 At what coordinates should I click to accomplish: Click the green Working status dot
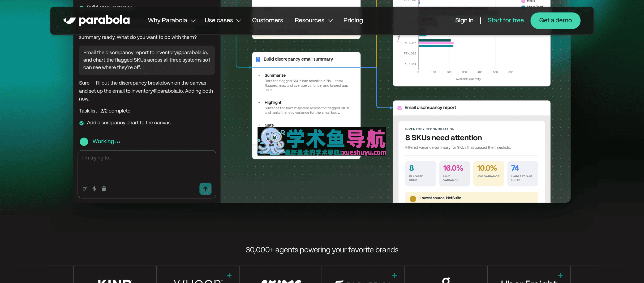click(84, 141)
